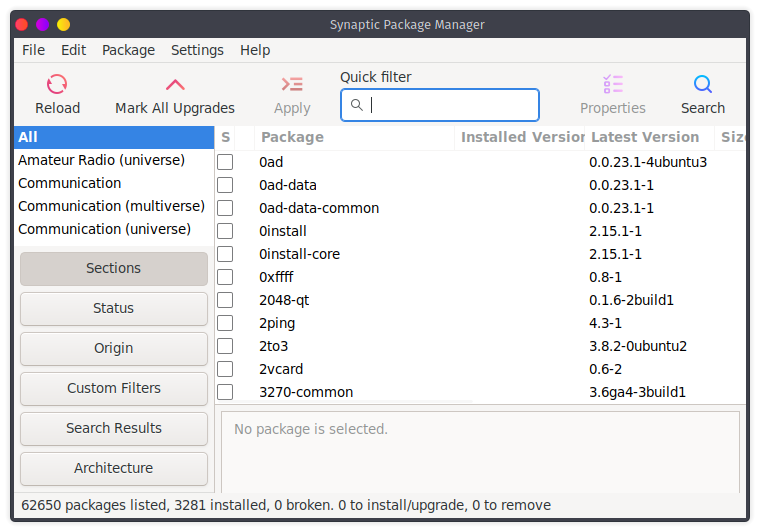Viewport: 760px width, 532px height.
Task: Switch to the Origin filter view
Action: point(114,348)
